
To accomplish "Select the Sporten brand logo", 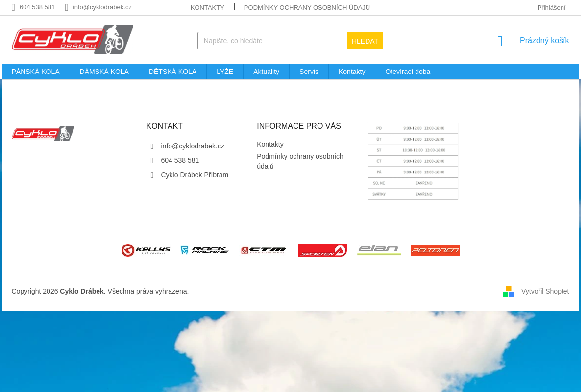I will coord(322,250).
